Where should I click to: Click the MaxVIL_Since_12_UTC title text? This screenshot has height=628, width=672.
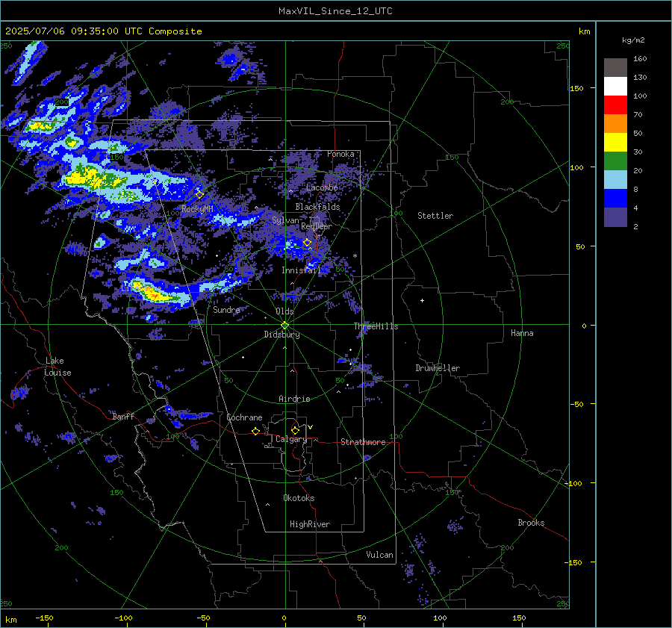pyautogui.click(x=335, y=11)
